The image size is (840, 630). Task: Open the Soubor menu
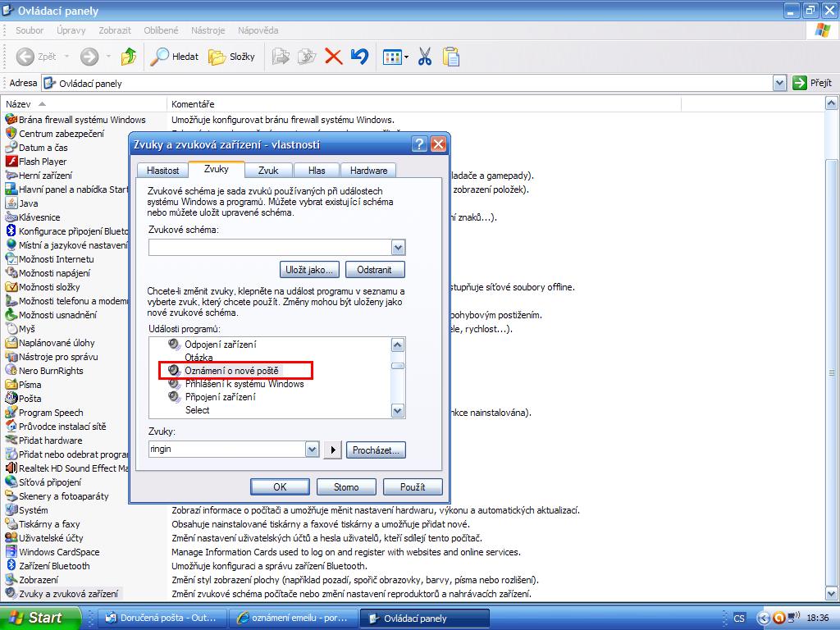[x=30, y=30]
